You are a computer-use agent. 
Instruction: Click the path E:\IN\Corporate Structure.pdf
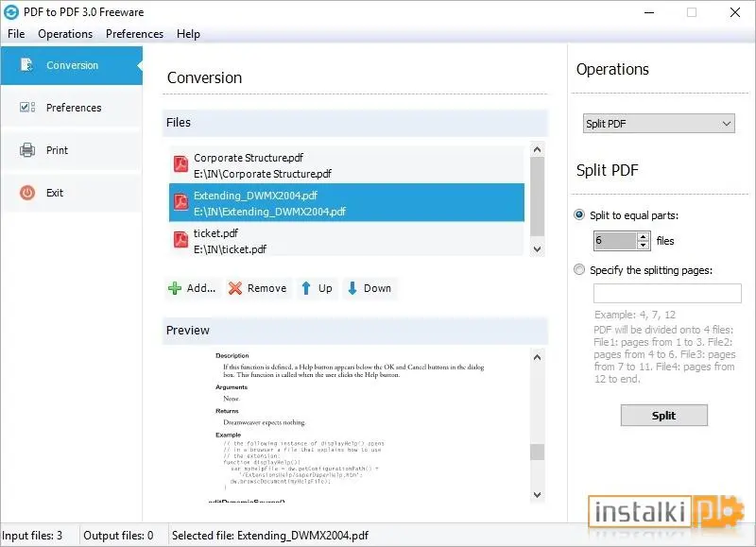point(263,174)
